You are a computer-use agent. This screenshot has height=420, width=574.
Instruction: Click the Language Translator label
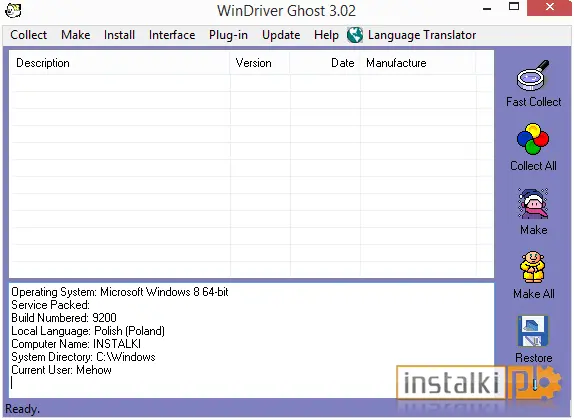422,35
